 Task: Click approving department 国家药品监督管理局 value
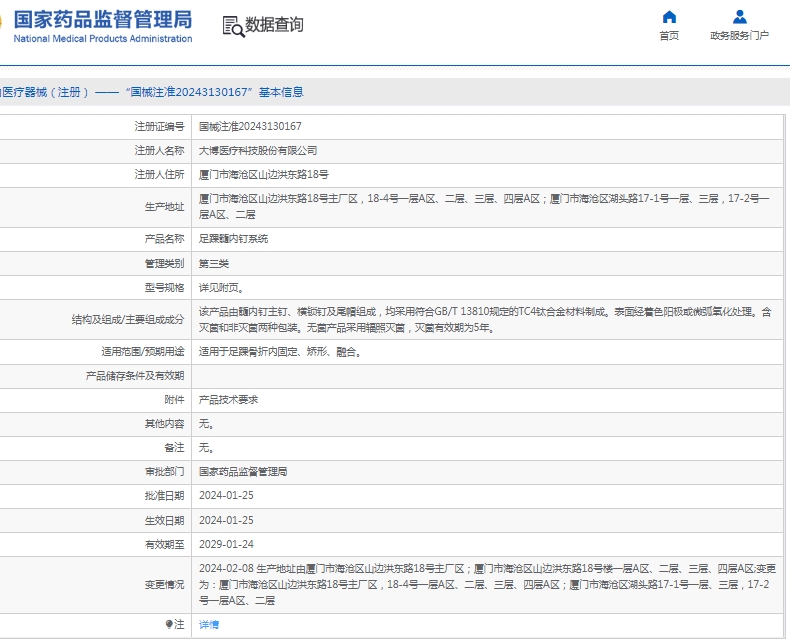coord(243,472)
